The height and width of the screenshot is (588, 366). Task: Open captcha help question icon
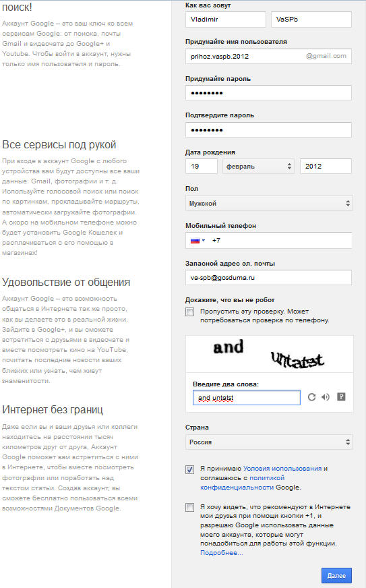pos(341,396)
